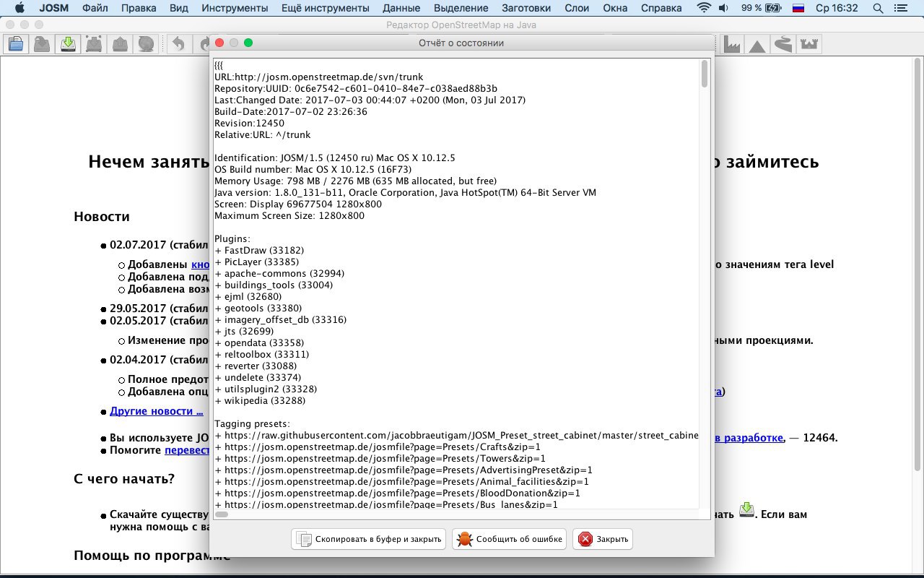Open the Данные menu
This screenshot has height=578, width=924.
click(x=402, y=8)
